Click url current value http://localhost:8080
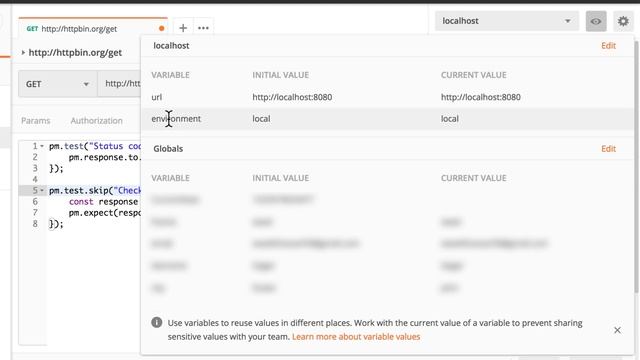Image resolution: width=640 pixels, height=360 pixels. (481, 97)
